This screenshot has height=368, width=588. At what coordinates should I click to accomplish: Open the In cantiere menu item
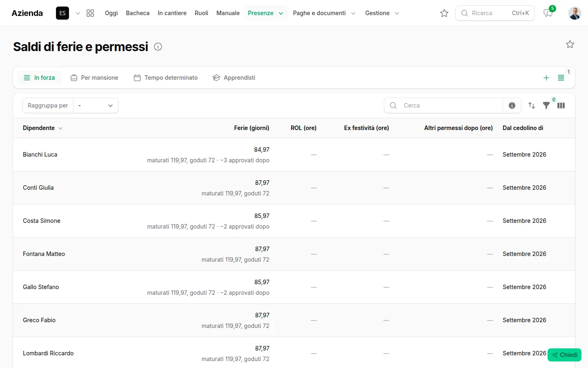coord(172,13)
